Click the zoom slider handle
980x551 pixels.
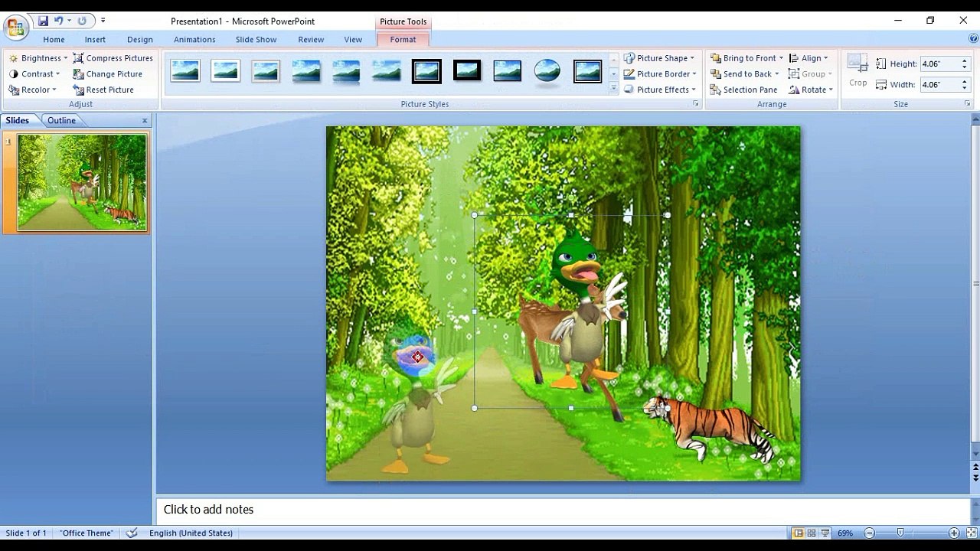[x=900, y=533]
